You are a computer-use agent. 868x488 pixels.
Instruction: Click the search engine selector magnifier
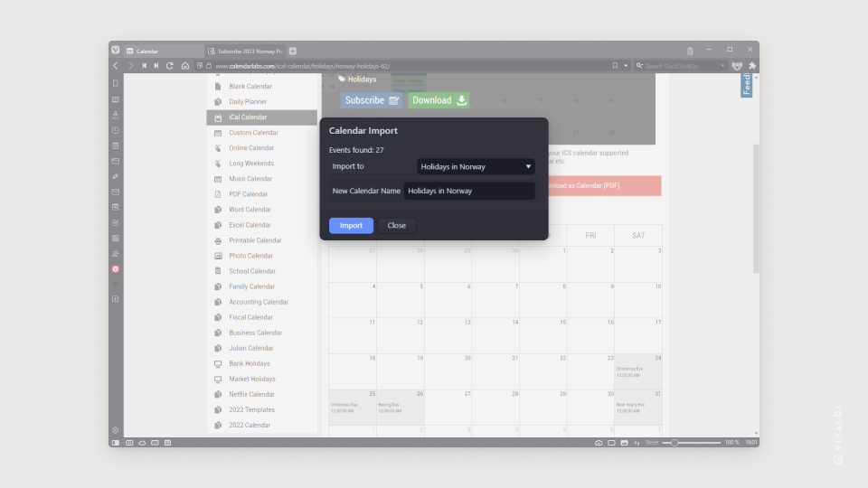pos(639,66)
